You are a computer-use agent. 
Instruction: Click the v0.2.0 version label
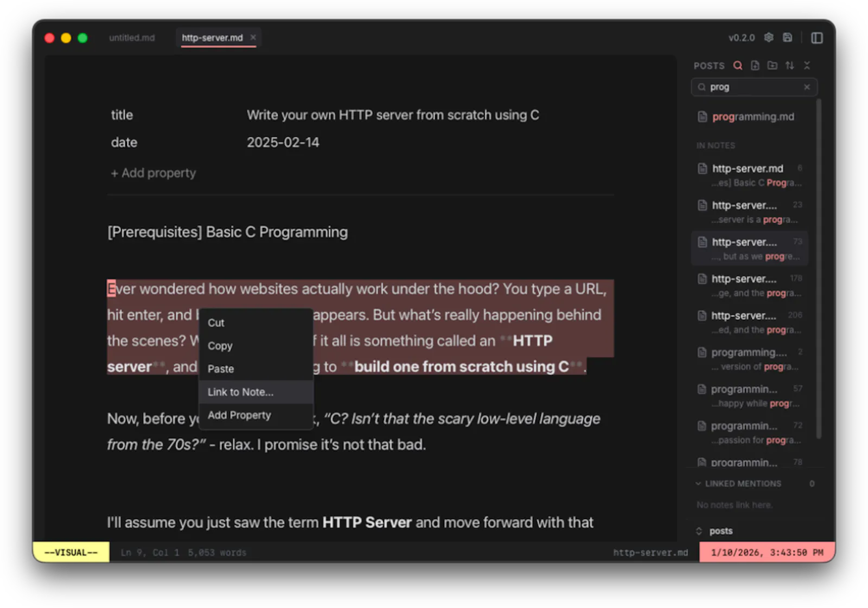click(742, 37)
